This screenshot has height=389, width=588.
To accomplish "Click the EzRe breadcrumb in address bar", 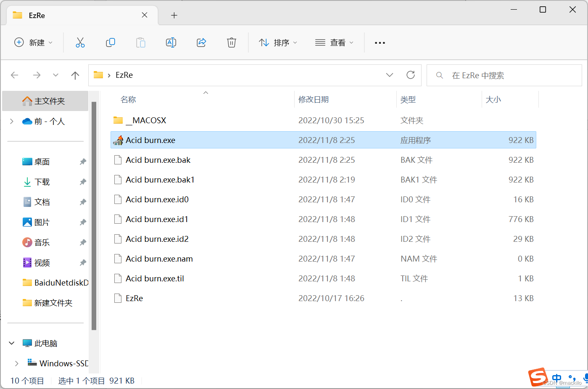I will 124,75.
